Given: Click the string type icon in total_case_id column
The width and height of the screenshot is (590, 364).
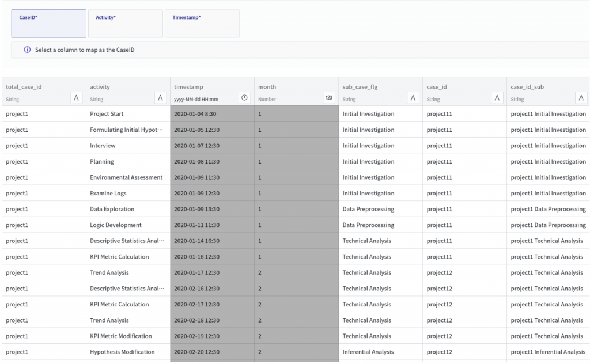Looking at the screenshot, I should [x=76, y=98].
